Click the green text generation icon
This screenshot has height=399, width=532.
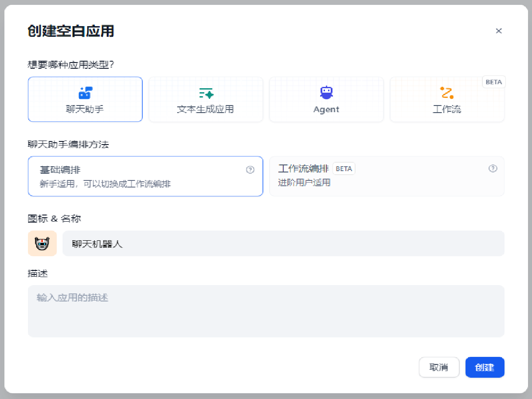pos(206,93)
